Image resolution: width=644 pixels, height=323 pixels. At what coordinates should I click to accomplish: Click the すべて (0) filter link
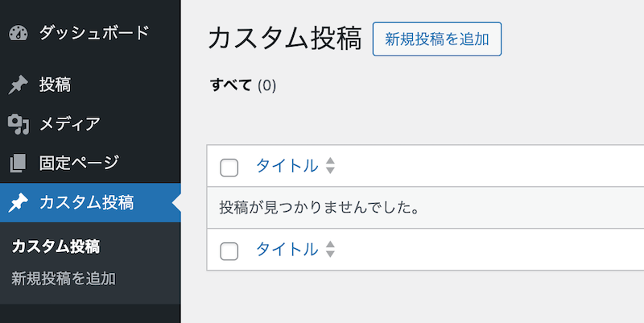[242, 85]
